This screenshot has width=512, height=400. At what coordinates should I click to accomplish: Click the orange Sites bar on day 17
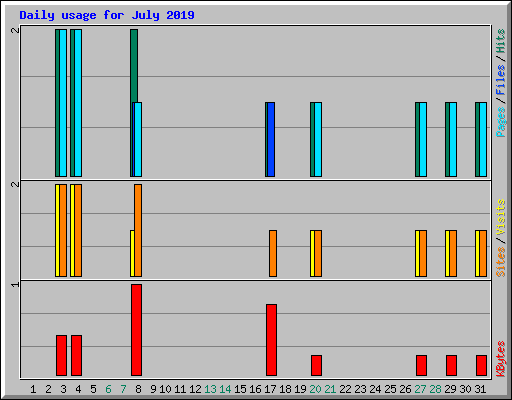pyautogui.click(x=273, y=253)
